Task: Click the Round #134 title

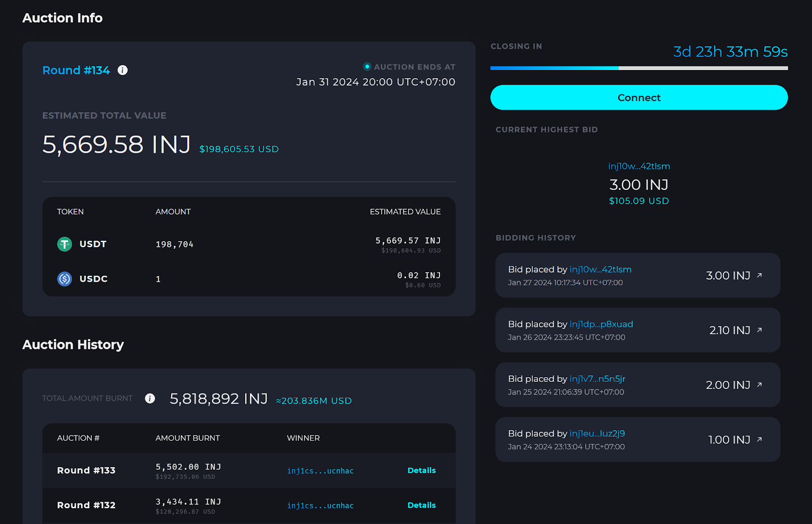Action: [x=76, y=70]
